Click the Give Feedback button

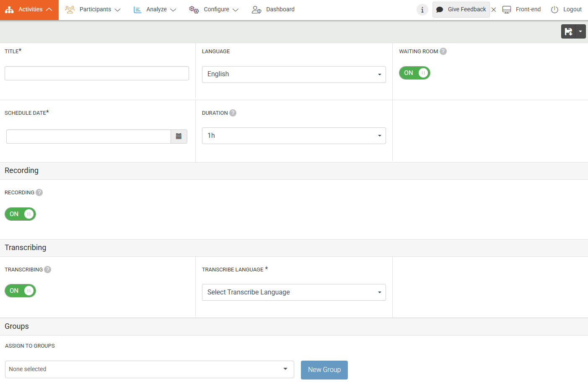(x=461, y=10)
